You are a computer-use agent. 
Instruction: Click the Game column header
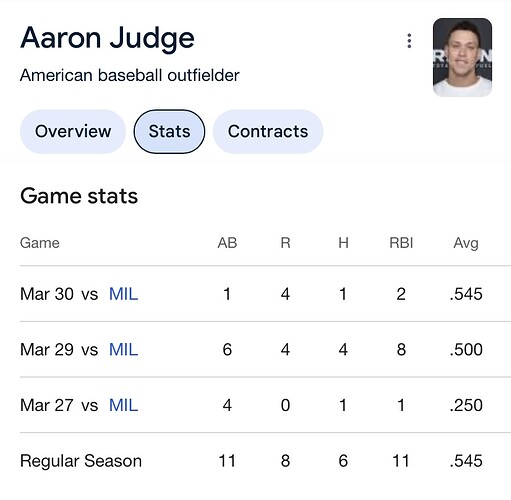pyautogui.click(x=40, y=243)
